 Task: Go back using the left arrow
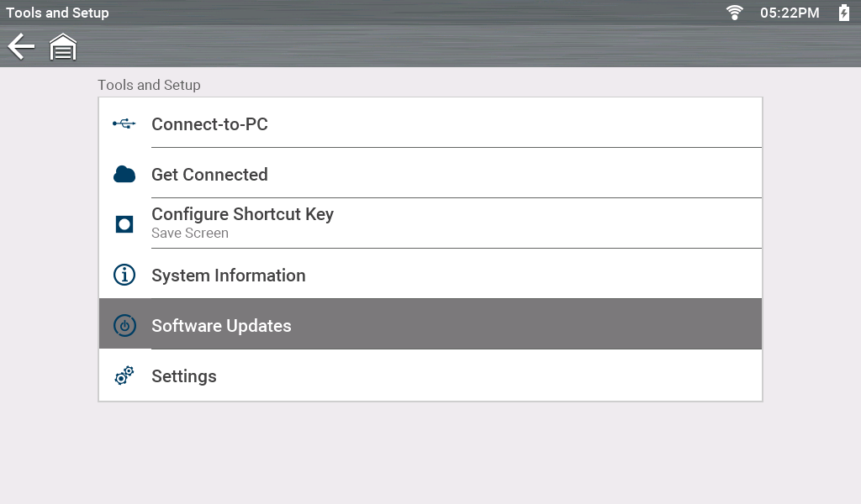[x=21, y=47]
